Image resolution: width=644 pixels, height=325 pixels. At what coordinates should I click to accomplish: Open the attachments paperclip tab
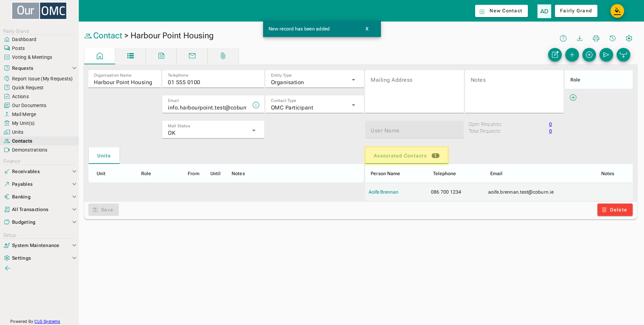pos(223,56)
